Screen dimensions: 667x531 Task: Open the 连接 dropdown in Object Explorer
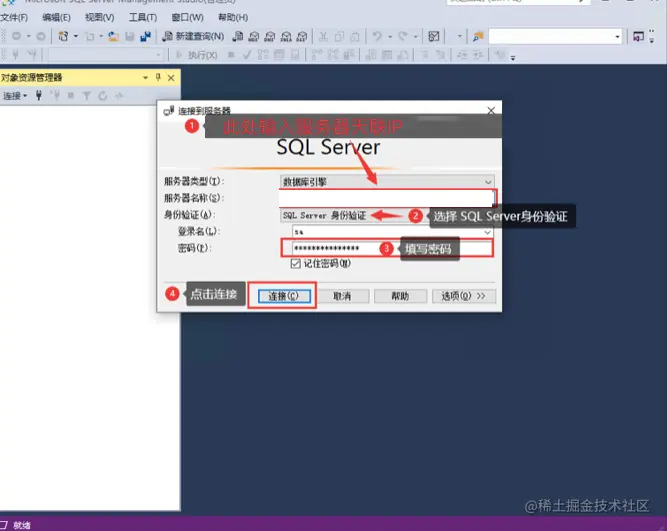tap(15, 96)
